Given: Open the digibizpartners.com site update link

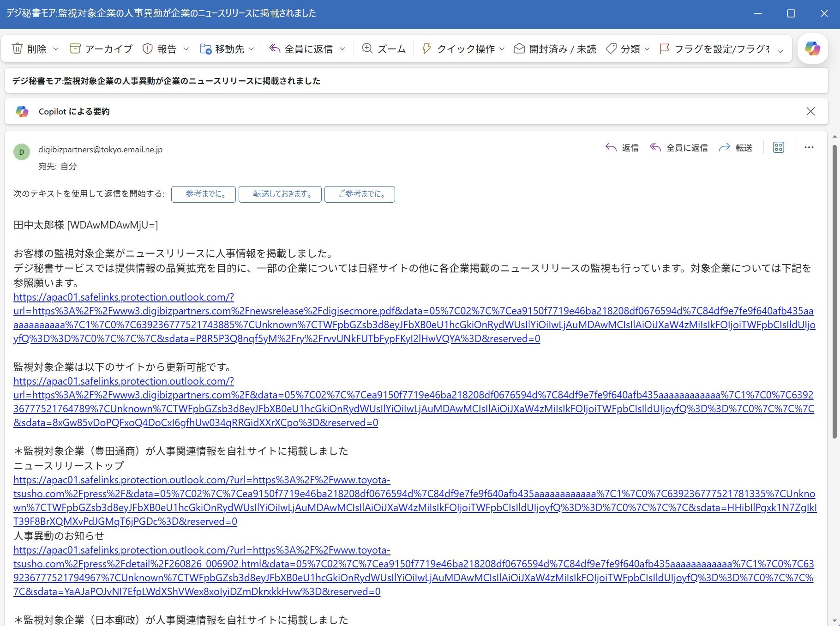Looking at the screenshot, I should point(414,402).
